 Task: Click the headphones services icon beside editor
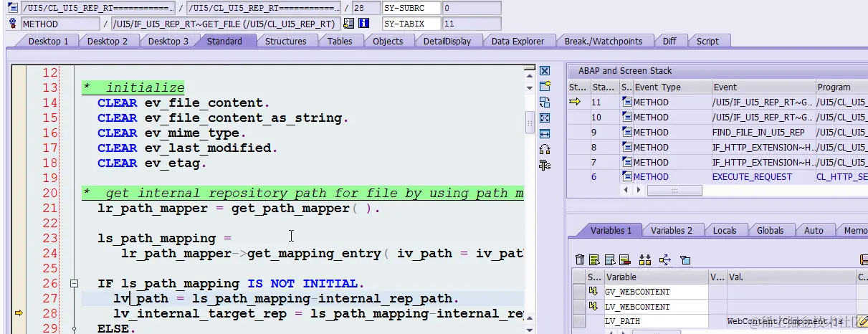545,149
